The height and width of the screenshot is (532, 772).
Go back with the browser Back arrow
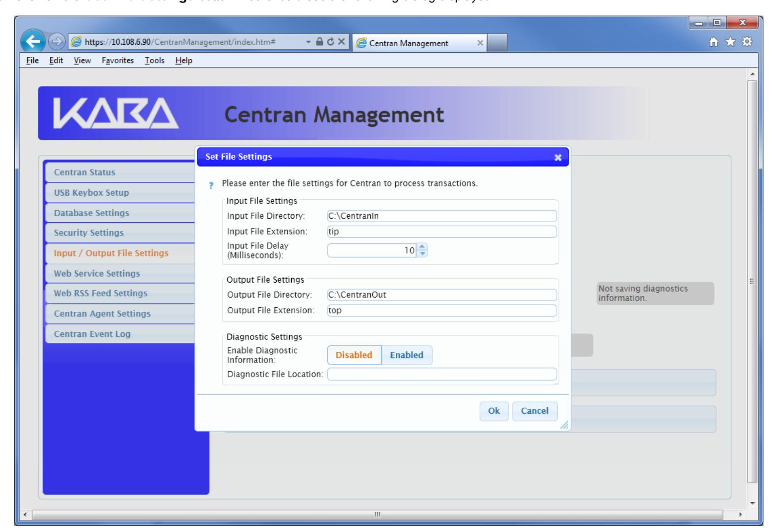pos(34,42)
